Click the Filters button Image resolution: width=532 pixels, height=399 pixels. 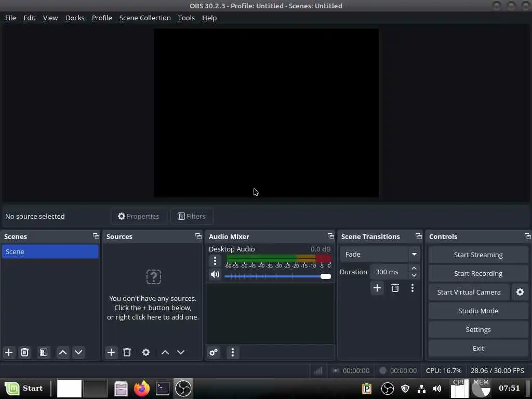pos(192,216)
